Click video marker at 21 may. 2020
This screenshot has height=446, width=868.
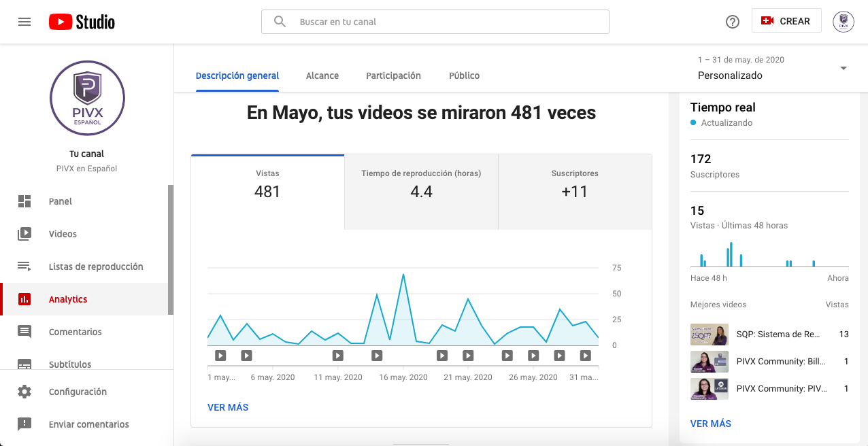[468, 356]
